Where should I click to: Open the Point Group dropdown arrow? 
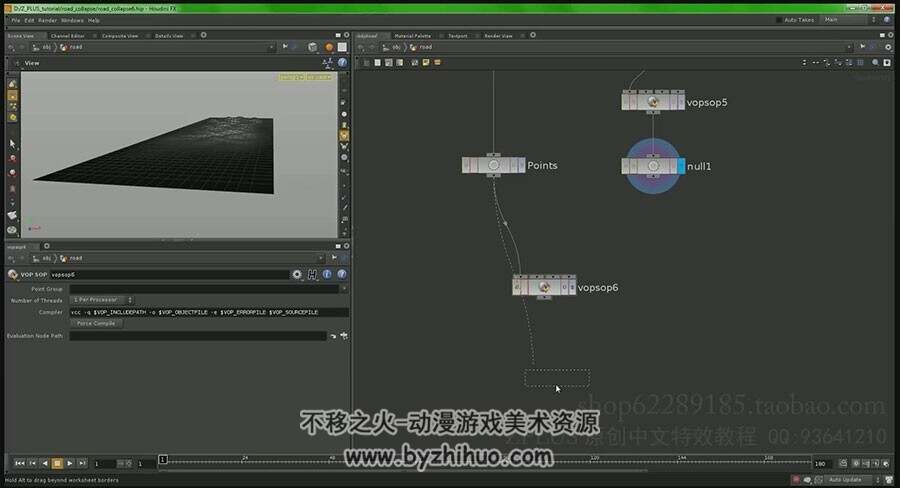click(344, 289)
